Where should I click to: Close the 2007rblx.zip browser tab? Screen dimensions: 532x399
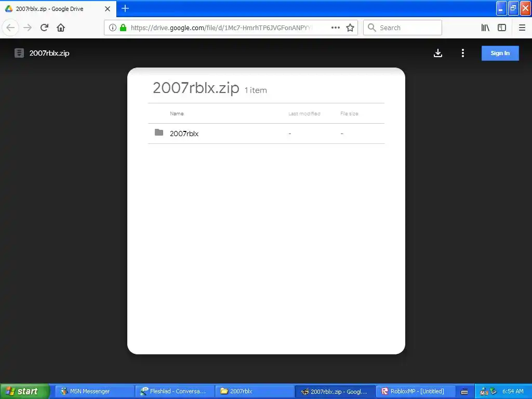click(x=108, y=9)
